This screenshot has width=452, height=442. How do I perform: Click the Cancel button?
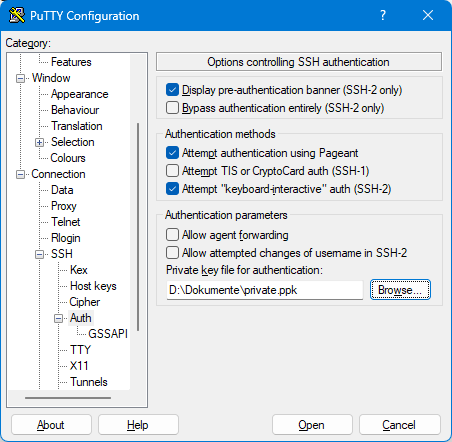399,425
